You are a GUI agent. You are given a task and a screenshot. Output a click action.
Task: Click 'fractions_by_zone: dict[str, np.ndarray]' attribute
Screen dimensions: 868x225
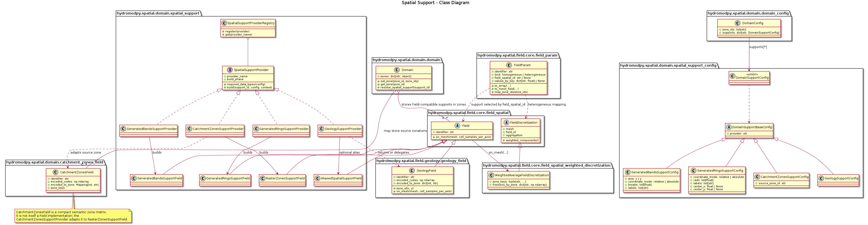click(520, 185)
